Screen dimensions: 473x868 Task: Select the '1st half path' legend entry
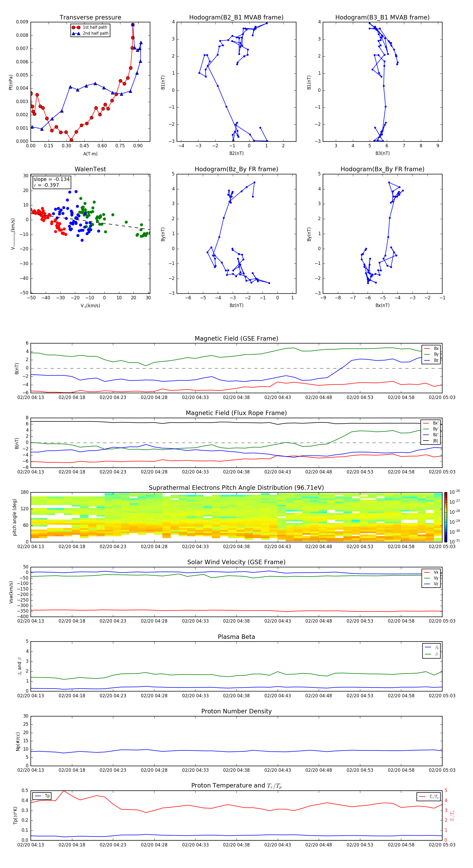(x=90, y=27)
